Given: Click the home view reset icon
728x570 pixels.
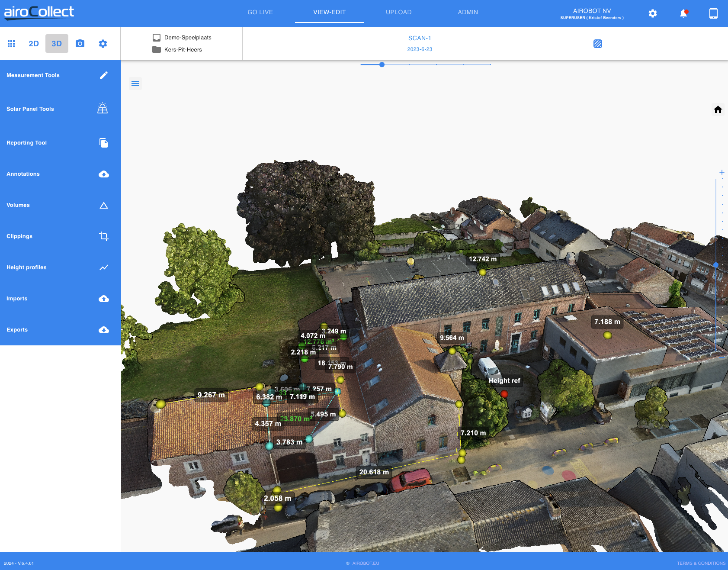Looking at the screenshot, I should pos(718,109).
